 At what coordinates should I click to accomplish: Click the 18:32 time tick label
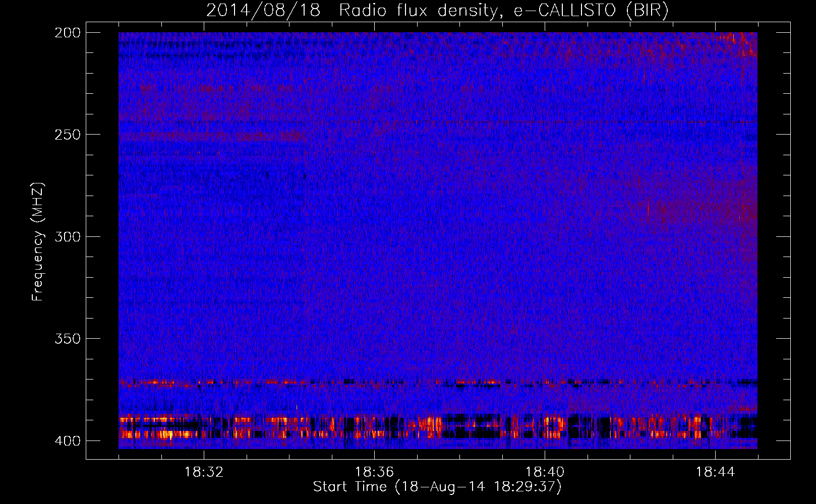coord(204,472)
